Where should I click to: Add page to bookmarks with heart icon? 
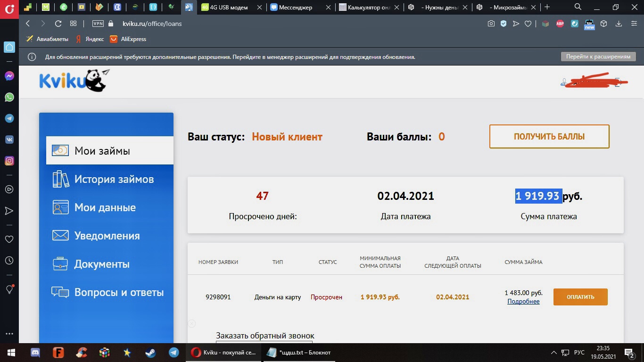pyautogui.click(x=528, y=24)
